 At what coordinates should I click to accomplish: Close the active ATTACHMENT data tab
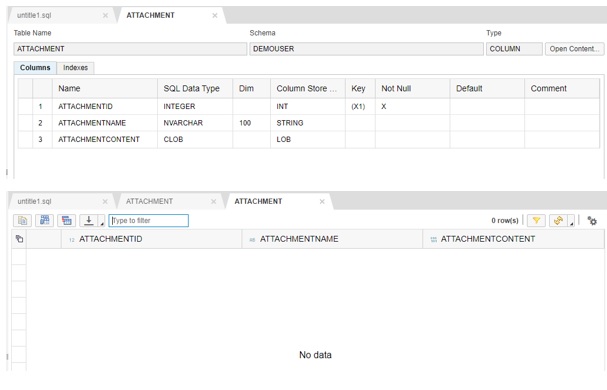(322, 201)
